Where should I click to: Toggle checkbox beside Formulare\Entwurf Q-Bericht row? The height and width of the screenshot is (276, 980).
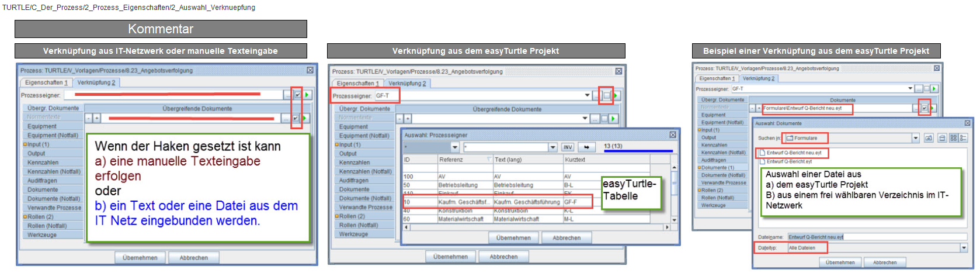tap(925, 108)
